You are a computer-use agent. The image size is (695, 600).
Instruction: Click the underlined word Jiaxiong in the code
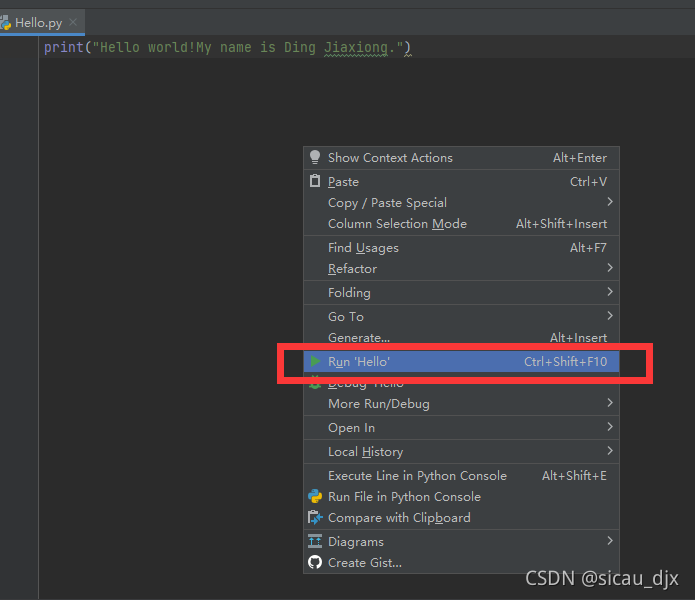point(356,47)
